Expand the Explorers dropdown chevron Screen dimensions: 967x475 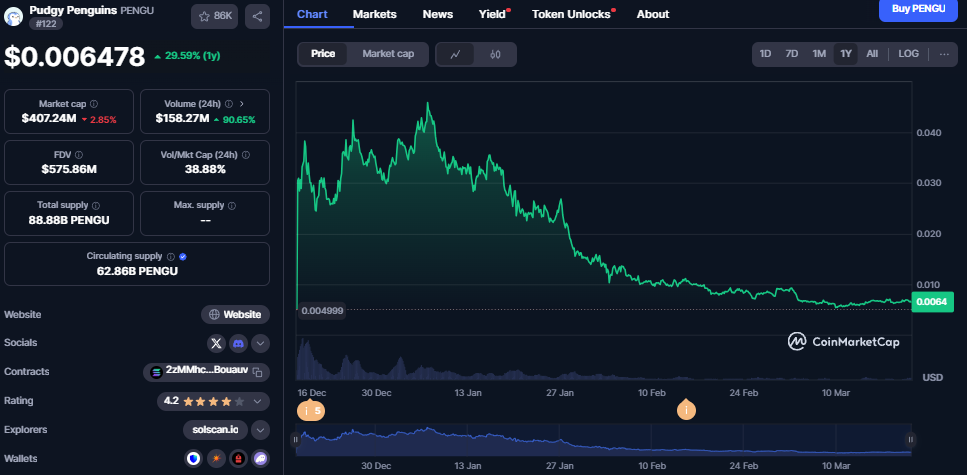[260, 430]
